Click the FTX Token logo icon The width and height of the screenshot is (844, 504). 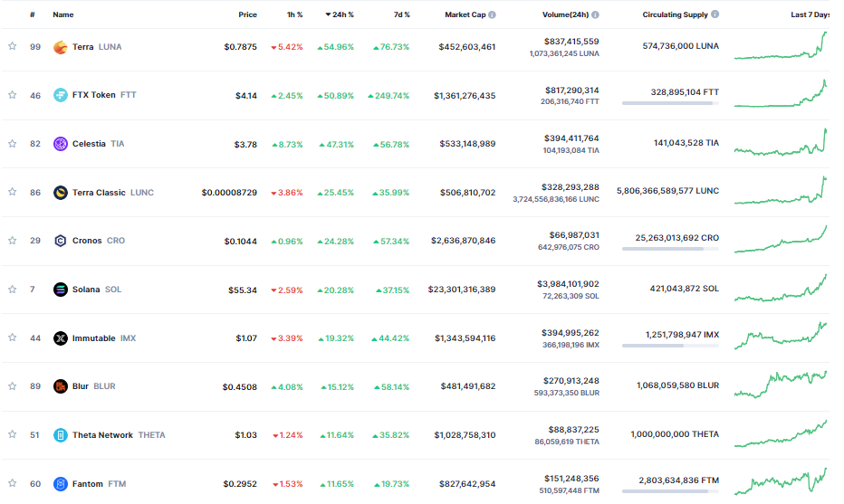pyautogui.click(x=61, y=95)
